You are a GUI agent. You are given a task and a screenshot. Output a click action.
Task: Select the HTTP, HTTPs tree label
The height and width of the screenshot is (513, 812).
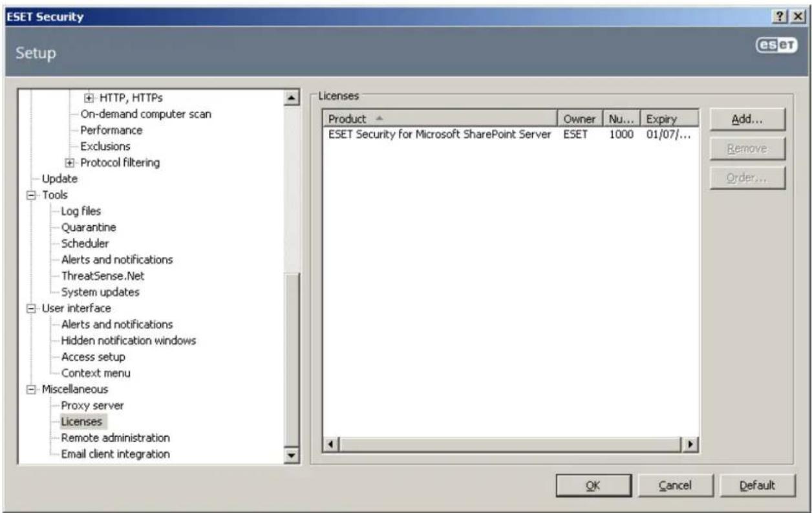[131, 98]
